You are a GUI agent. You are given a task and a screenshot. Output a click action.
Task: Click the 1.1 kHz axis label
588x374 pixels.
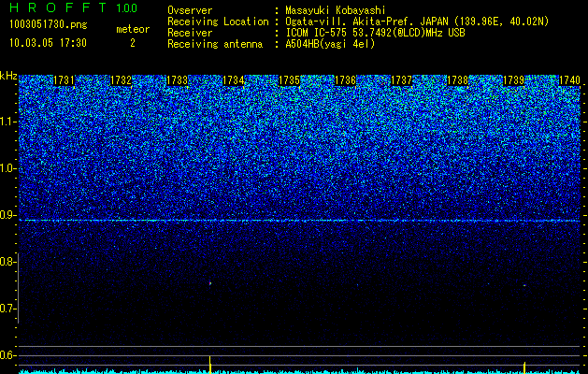coord(7,122)
